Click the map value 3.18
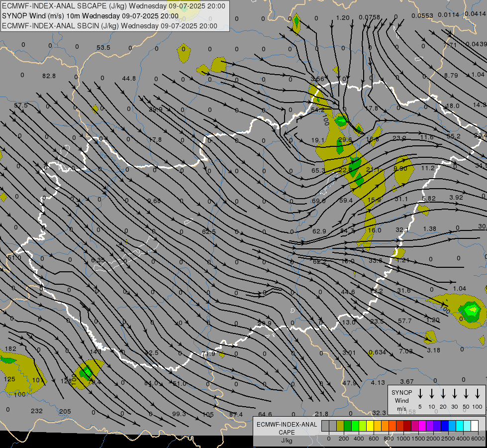The width and height of the screenshot is (487, 448). coord(434,350)
